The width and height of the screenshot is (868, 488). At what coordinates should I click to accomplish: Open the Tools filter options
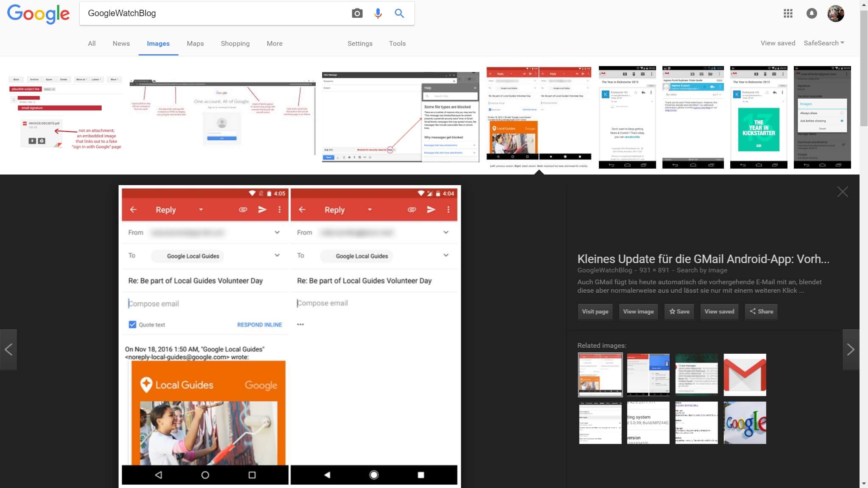(x=397, y=44)
